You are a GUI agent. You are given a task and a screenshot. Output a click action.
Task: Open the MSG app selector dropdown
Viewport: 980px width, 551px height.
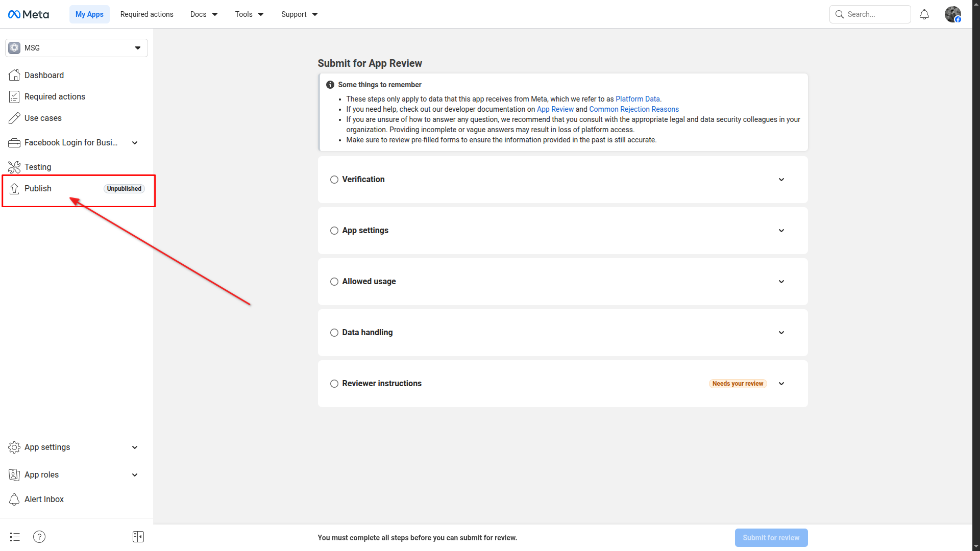pos(77,48)
